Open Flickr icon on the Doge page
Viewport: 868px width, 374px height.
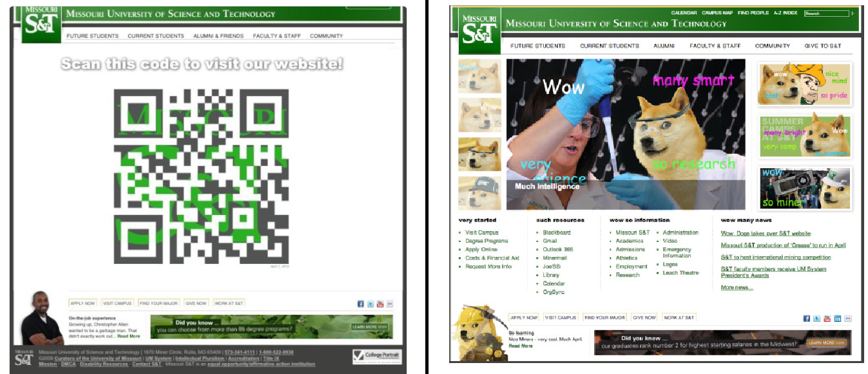848,318
